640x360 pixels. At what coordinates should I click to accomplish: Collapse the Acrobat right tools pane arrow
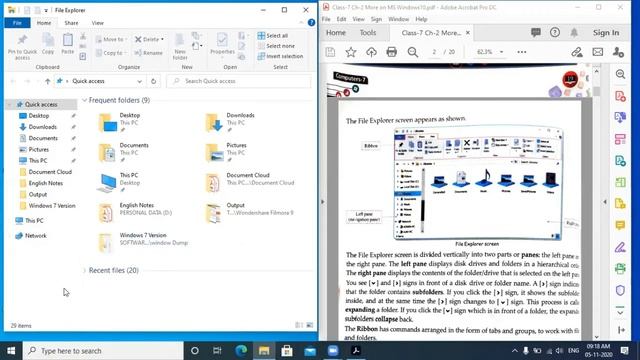(605, 201)
